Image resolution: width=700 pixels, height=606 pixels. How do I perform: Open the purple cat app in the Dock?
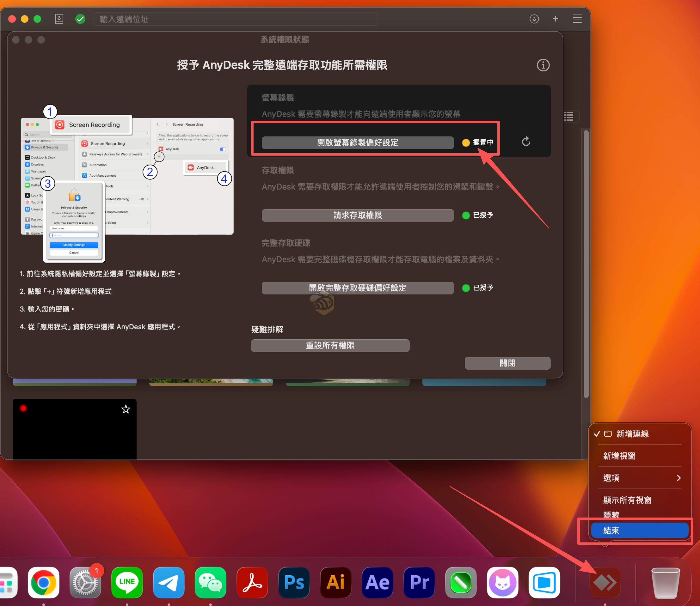click(503, 583)
